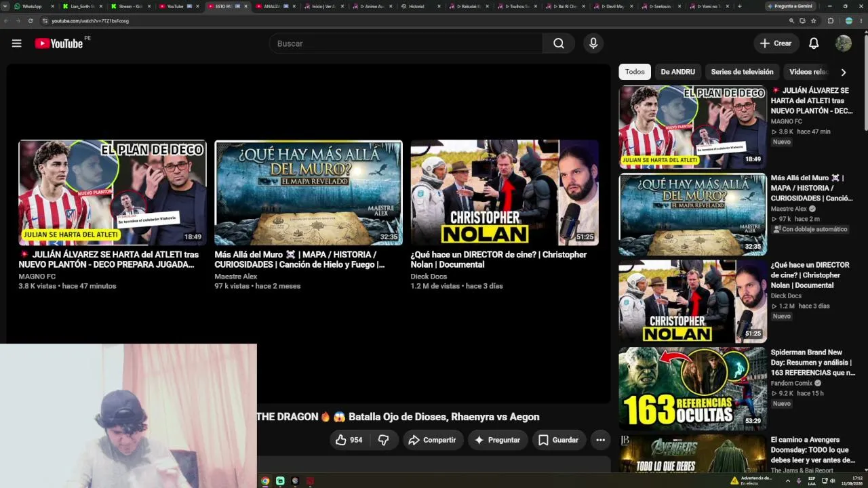
Task: Go back with browser back arrow
Action: pyautogui.click(x=6, y=21)
